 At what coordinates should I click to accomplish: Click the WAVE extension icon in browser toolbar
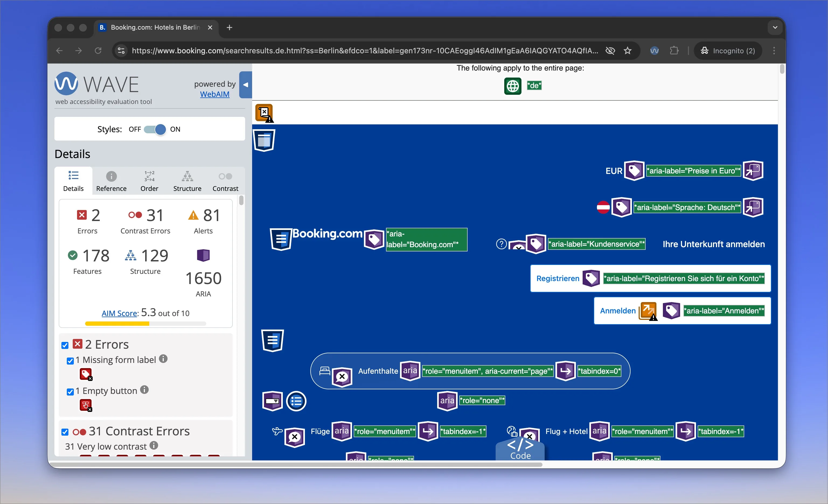click(x=654, y=51)
